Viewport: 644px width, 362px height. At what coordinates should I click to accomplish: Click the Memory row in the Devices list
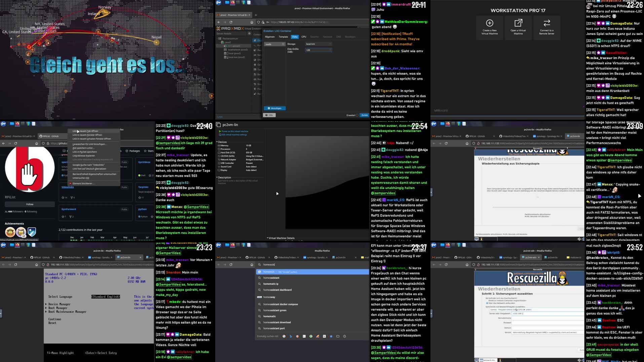click(x=240, y=145)
